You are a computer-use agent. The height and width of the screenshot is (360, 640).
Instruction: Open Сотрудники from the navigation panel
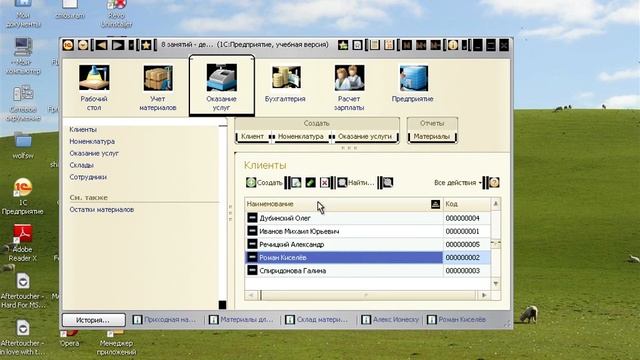click(x=88, y=177)
